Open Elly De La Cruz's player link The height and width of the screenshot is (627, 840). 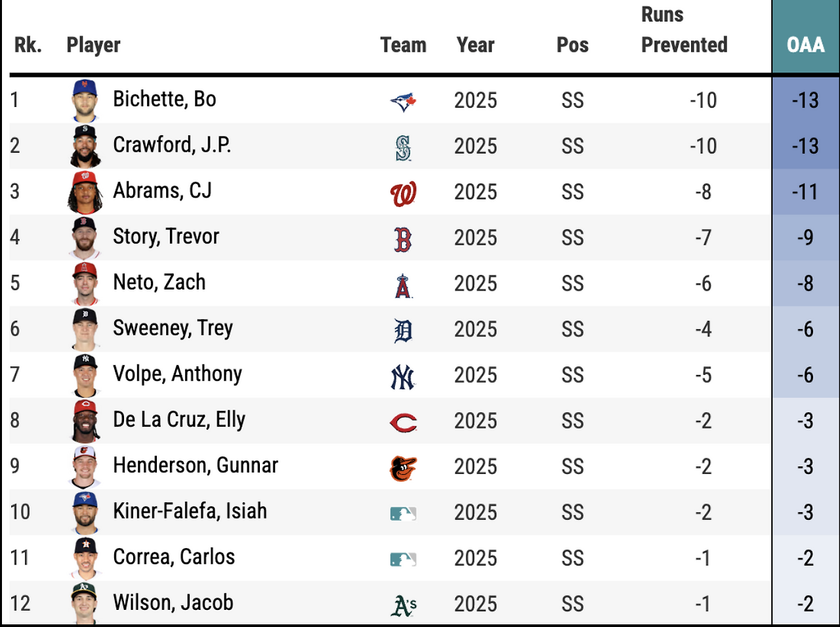[x=178, y=420]
